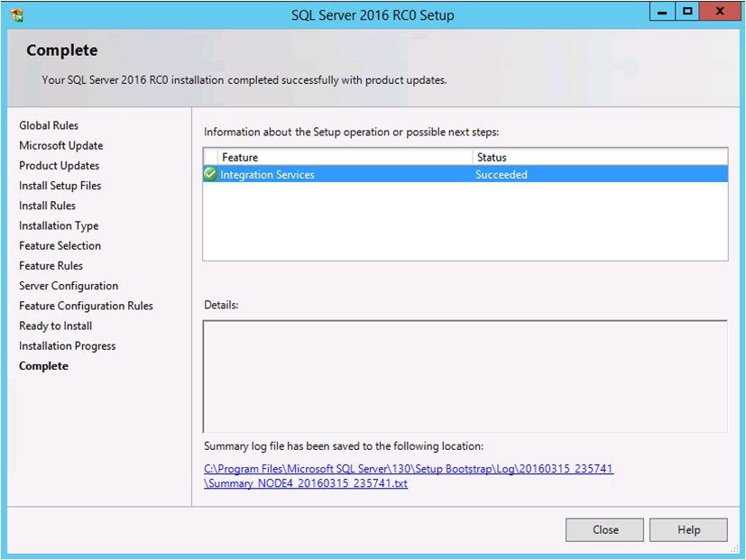Select the Integration Services feature row
This screenshot has width=746, height=560.
point(465,174)
